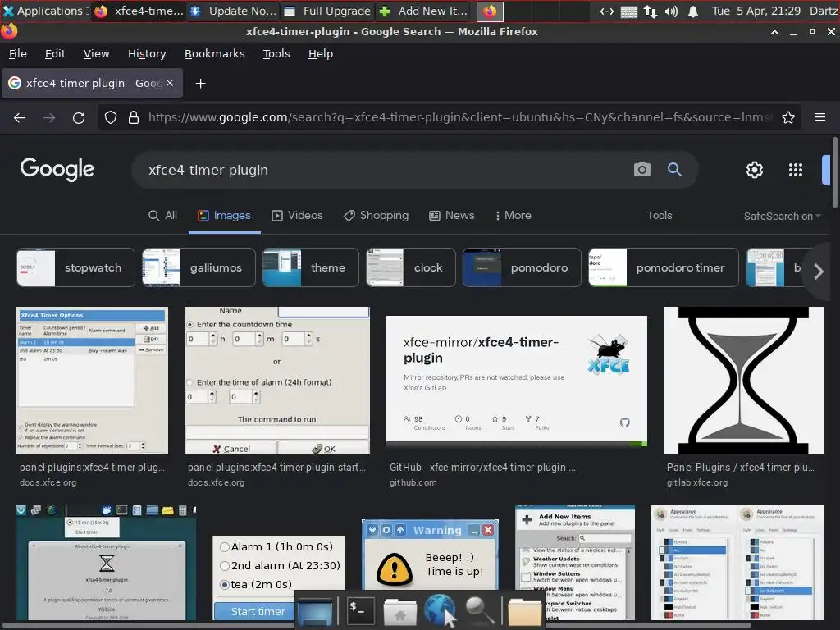This screenshot has height=630, width=840.
Task: Open the Tools menu in menu bar
Action: [276, 53]
